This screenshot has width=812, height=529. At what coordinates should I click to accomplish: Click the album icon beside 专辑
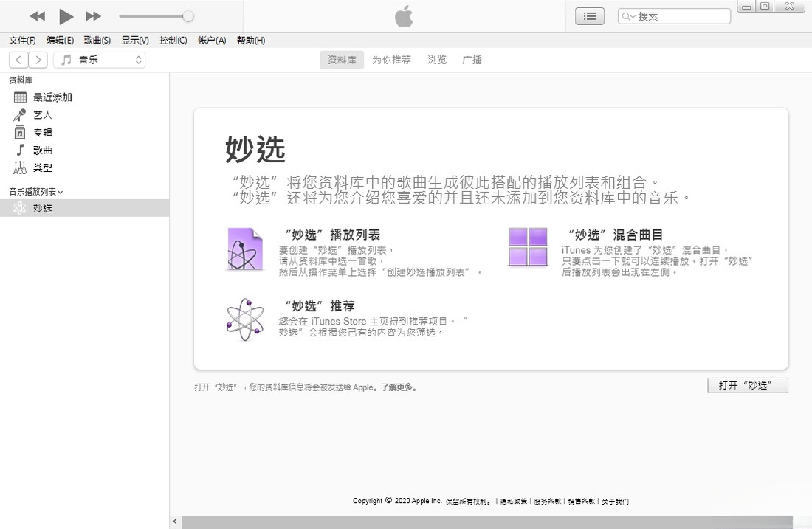tap(20, 133)
